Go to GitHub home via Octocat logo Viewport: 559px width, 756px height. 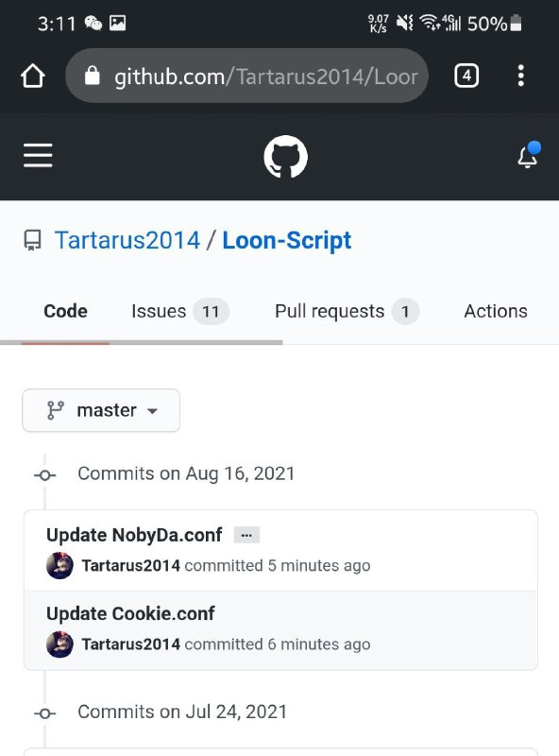coord(286,156)
